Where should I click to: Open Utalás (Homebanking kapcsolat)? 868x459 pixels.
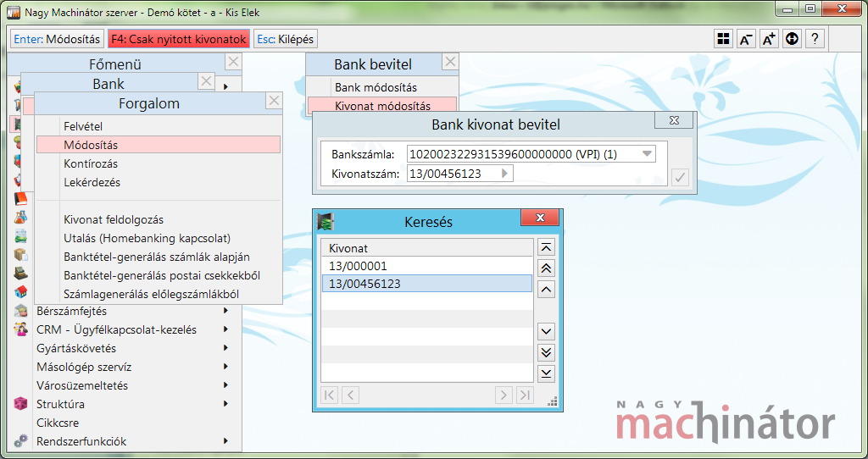coord(159,238)
